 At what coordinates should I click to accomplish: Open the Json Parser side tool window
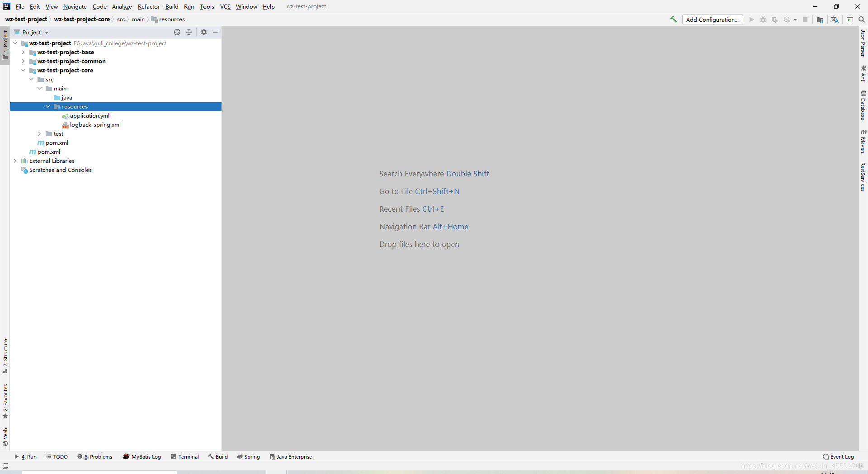coord(863,43)
